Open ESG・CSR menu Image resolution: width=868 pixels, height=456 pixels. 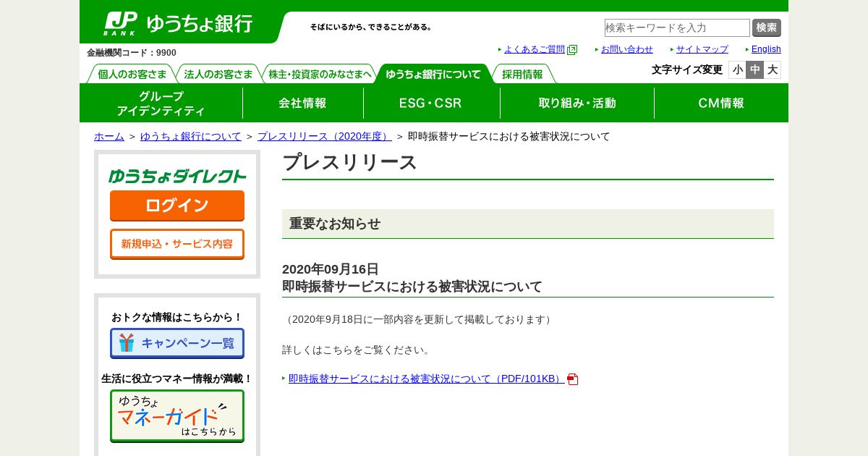pos(431,104)
